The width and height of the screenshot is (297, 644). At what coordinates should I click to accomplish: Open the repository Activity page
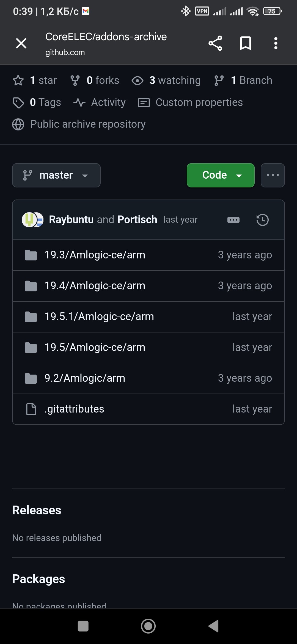[x=100, y=102]
